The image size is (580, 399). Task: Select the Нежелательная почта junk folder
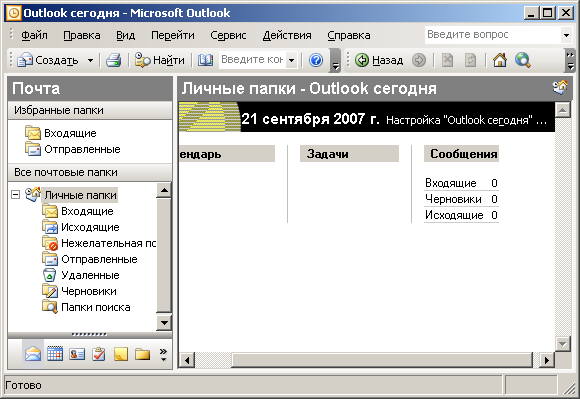coord(99,243)
